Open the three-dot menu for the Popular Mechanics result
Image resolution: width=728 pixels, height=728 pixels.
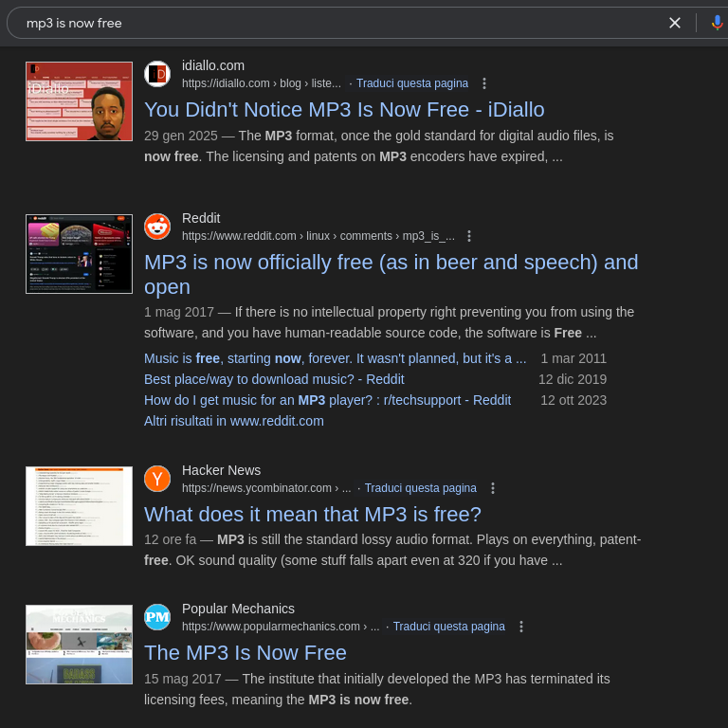pyautogui.click(x=521, y=627)
